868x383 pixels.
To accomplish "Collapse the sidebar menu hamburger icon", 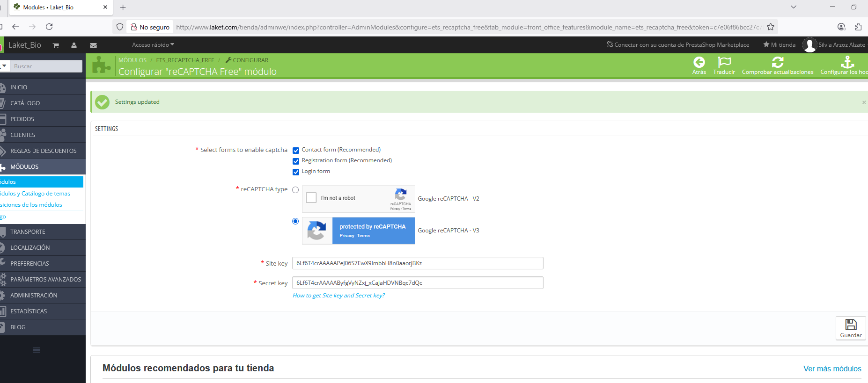I will coord(37,350).
